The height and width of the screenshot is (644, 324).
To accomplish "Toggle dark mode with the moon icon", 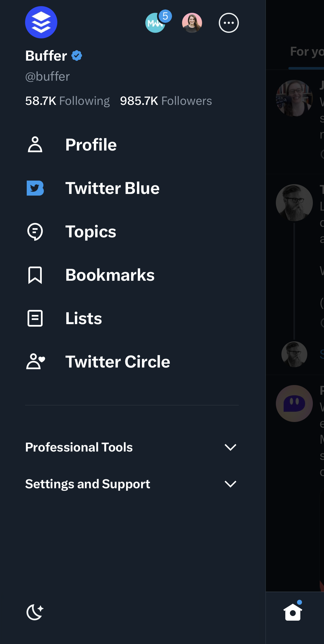I will click(x=35, y=612).
